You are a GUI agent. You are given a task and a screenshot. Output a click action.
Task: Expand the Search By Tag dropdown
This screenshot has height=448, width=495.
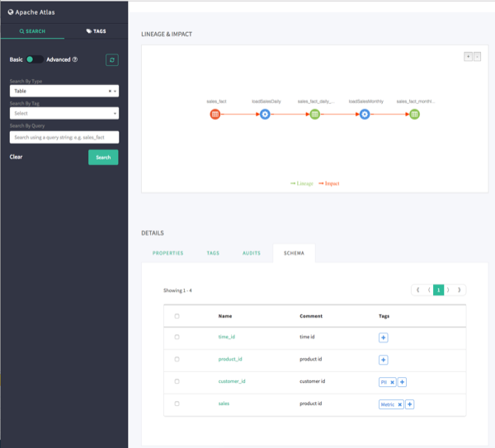pyautogui.click(x=64, y=113)
